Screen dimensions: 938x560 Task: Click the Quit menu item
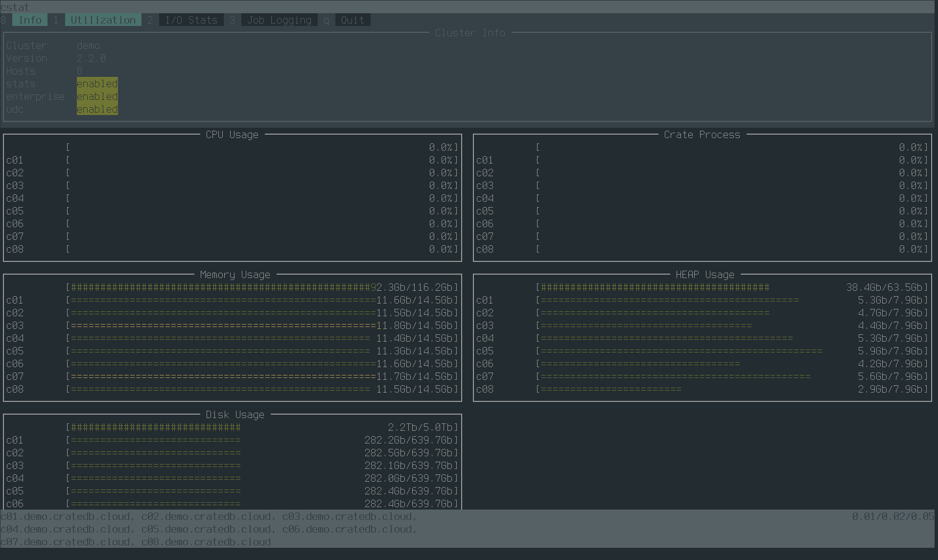tap(352, 20)
